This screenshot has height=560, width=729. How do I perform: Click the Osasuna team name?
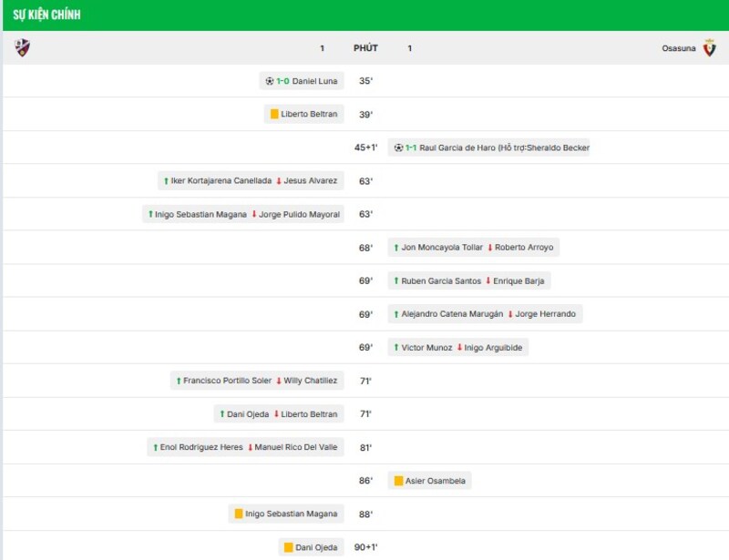(x=678, y=48)
